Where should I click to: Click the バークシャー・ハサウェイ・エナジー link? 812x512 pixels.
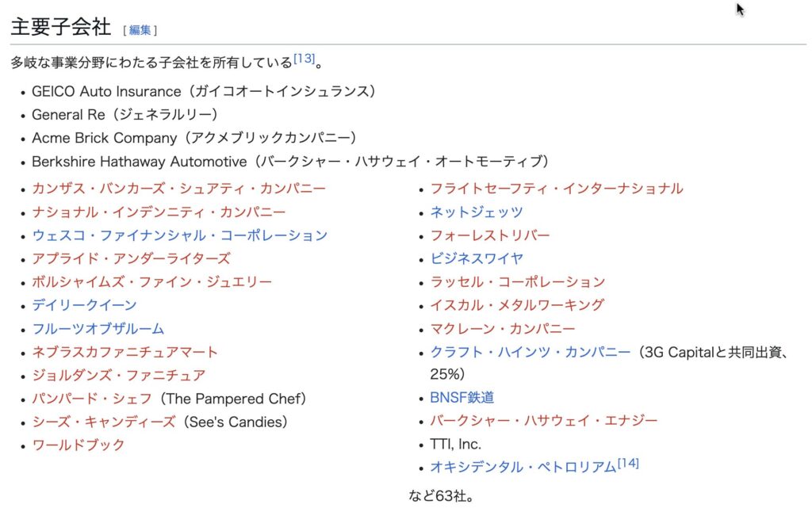tap(544, 421)
